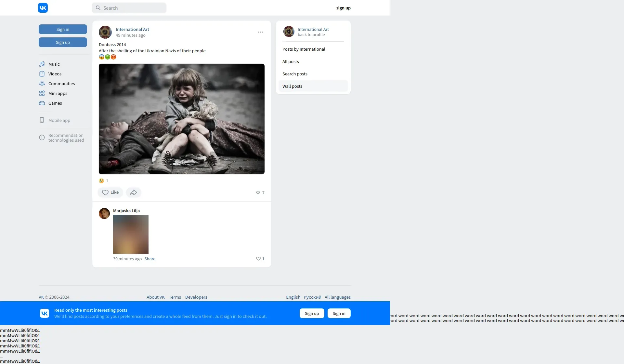Open the Music section icon
624x364 pixels.
(x=42, y=64)
